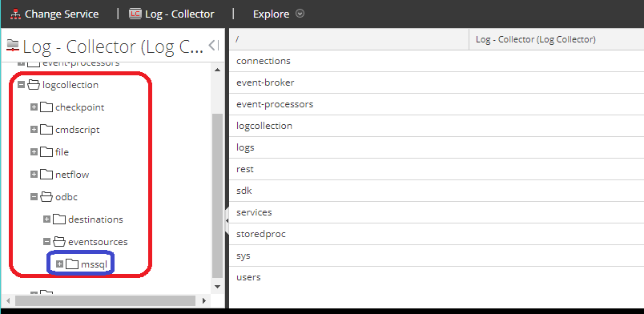Collapse the logcollection tree node
Viewport: 644px width, 314px height.
tap(21, 85)
